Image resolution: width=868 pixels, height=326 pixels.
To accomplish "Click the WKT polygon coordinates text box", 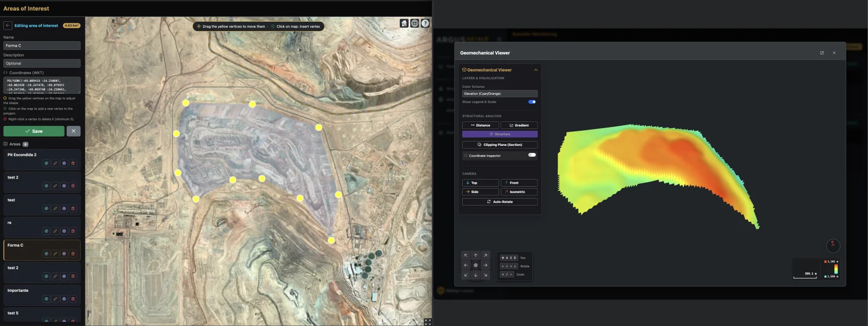I will point(42,85).
